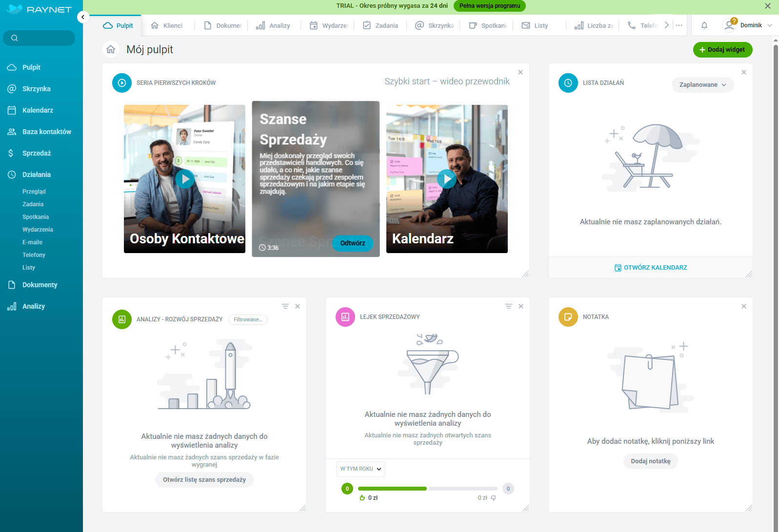
Task: Click the three-dots more tabs icon
Action: coord(679,25)
